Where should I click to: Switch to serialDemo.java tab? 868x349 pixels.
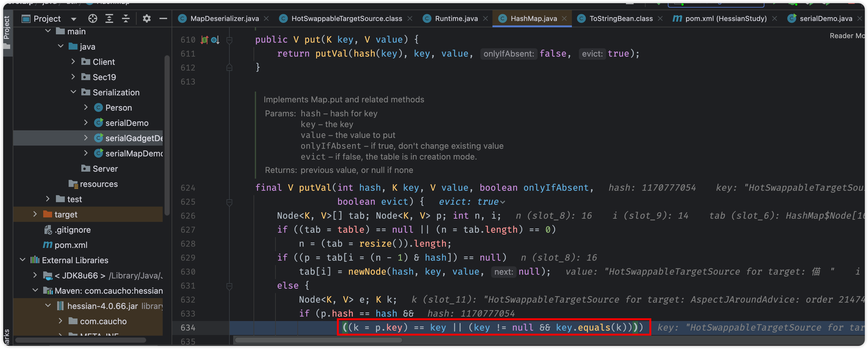point(826,18)
